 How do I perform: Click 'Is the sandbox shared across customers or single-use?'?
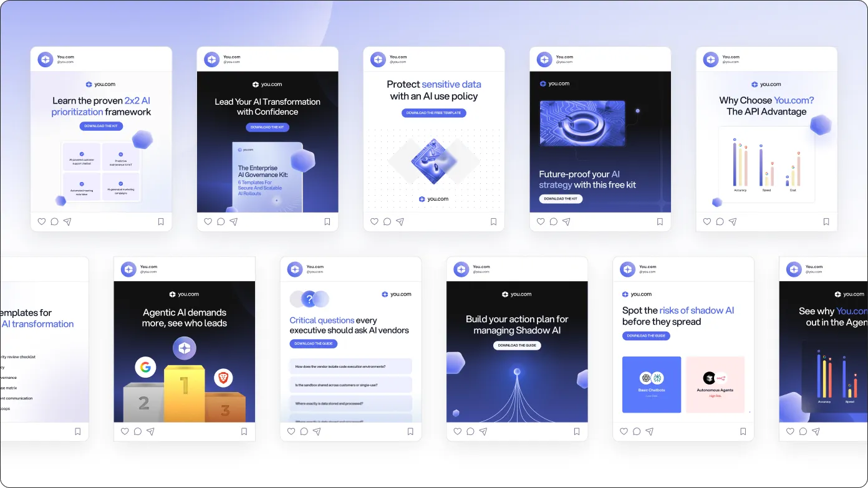point(350,385)
